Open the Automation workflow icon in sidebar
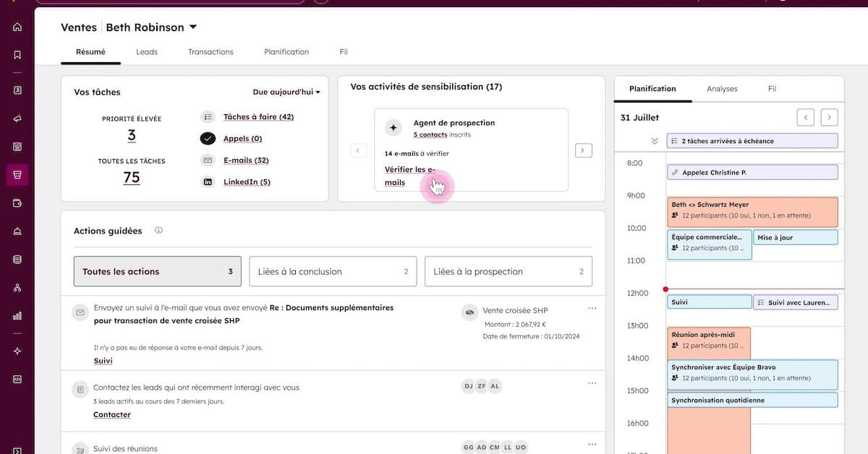Image resolution: width=868 pixels, height=454 pixels. pos(17,288)
